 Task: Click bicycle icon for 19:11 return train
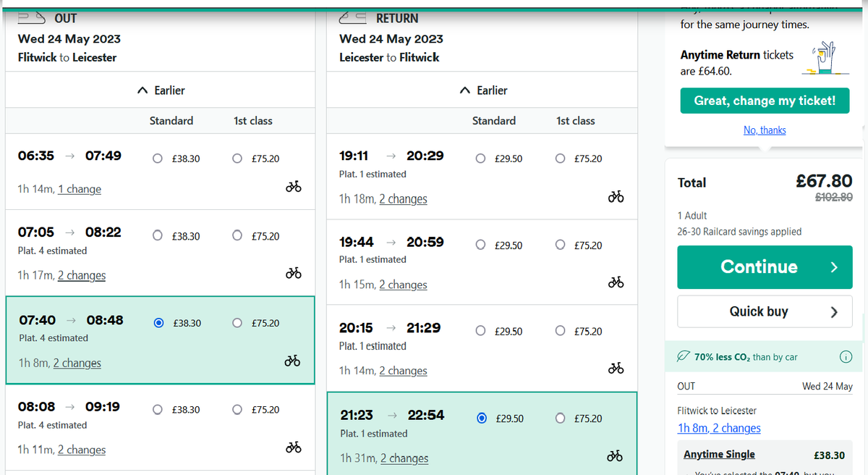pyautogui.click(x=616, y=196)
